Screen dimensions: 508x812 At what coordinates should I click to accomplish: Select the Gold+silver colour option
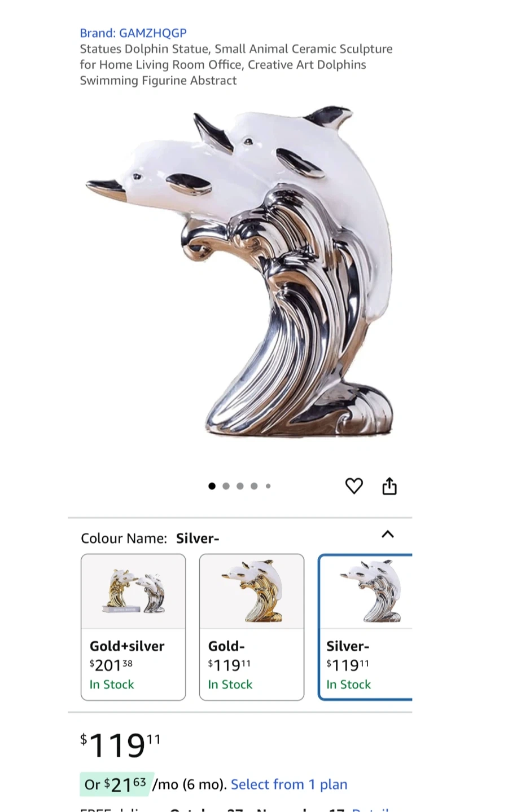tap(133, 627)
